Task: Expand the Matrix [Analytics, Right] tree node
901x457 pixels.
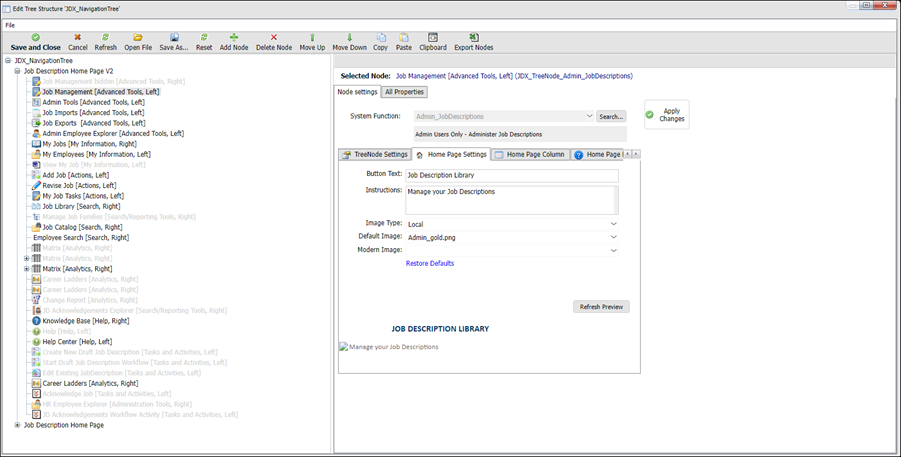Action: [26, 269]
